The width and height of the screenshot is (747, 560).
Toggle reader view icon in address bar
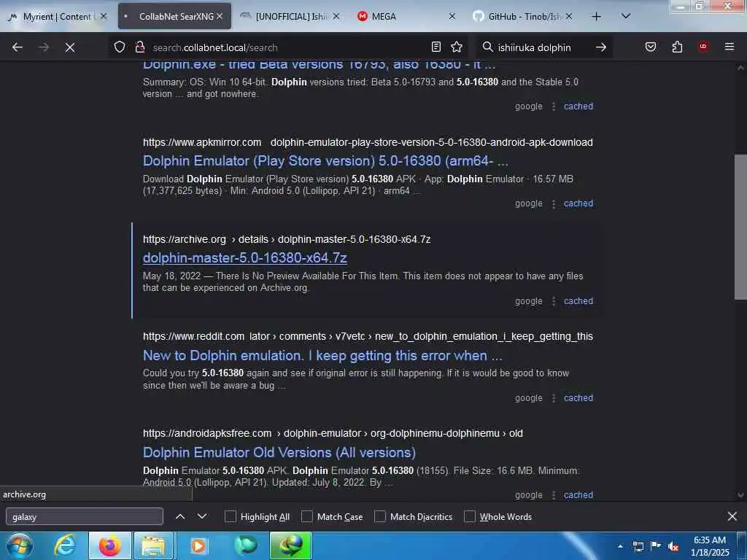tap(436, 47)
